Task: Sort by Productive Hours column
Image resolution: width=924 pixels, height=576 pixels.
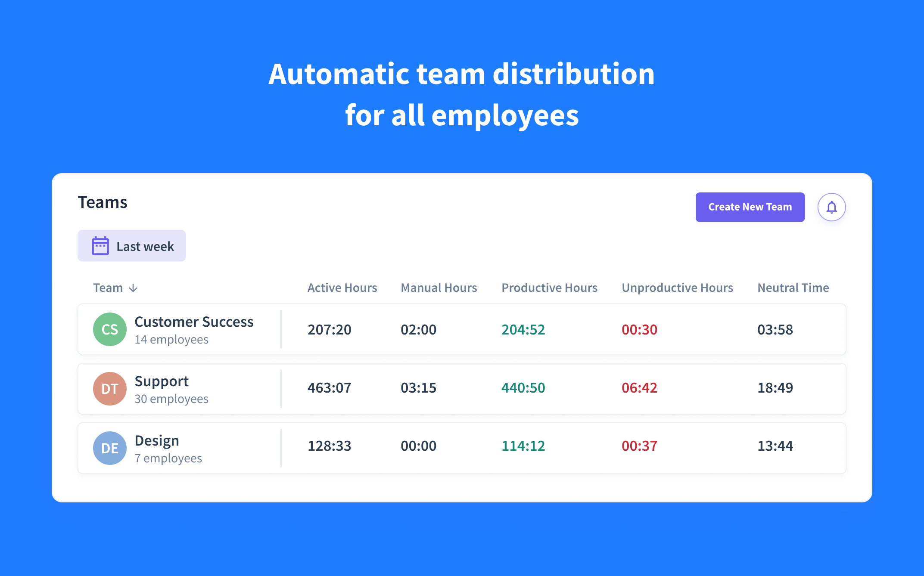Action: pyautogui.click(x=549, y=288)
